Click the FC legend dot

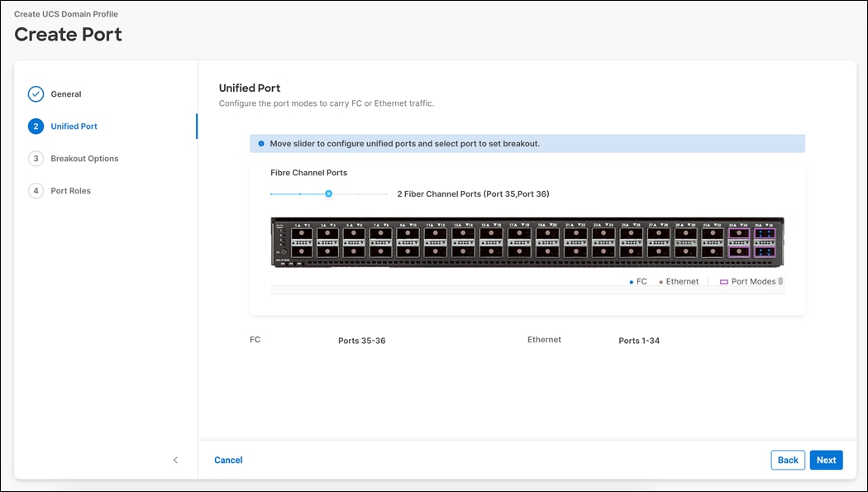[x=632, y=281]
